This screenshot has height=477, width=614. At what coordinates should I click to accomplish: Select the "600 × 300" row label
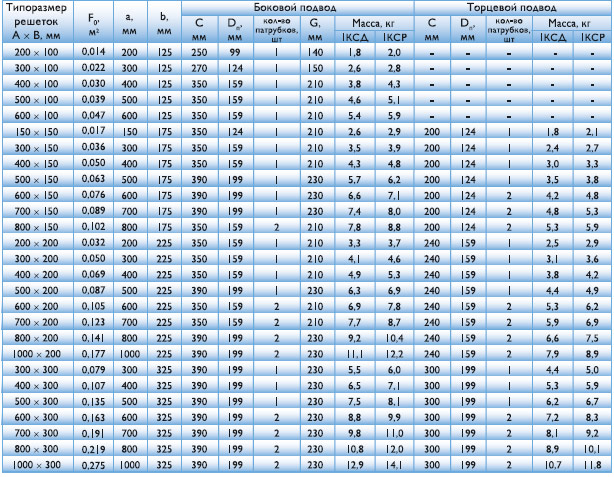(36, 417)
